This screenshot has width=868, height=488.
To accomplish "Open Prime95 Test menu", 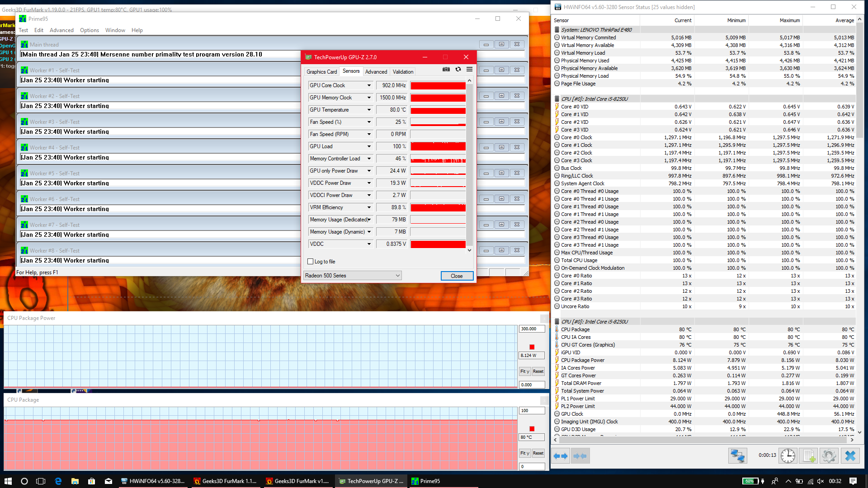I will click(x=23, y=30).
